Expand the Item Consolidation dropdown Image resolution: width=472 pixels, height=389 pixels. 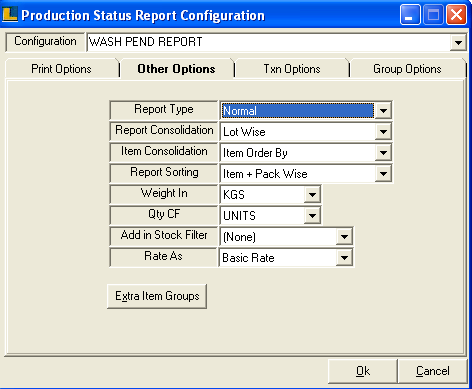pos(383,153)
